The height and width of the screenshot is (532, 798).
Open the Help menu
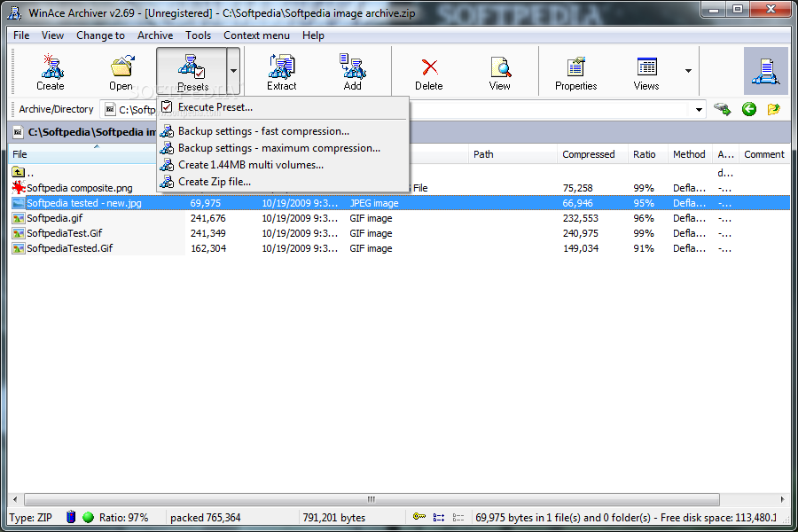[x=313, y=35]
